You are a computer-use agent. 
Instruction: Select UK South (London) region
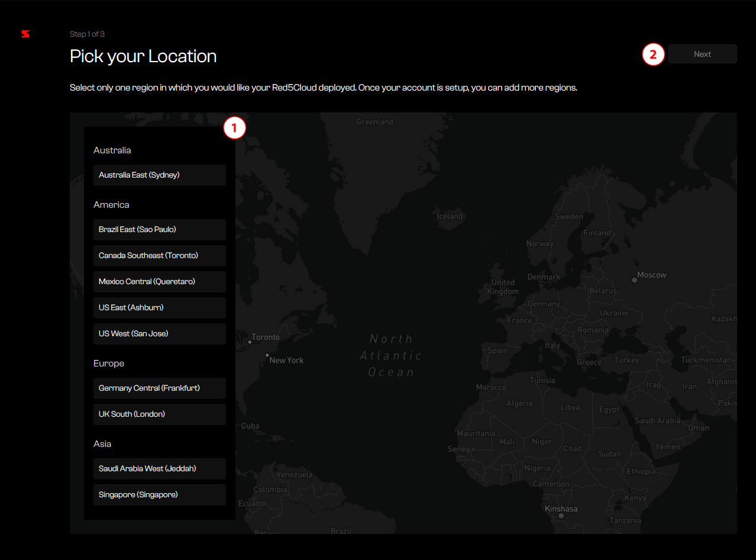160,414
